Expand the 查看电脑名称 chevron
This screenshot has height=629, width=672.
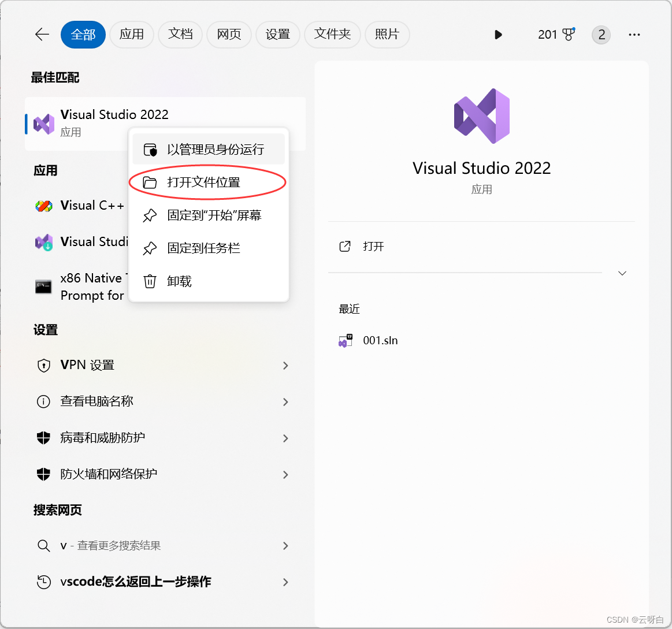[285, 402]
